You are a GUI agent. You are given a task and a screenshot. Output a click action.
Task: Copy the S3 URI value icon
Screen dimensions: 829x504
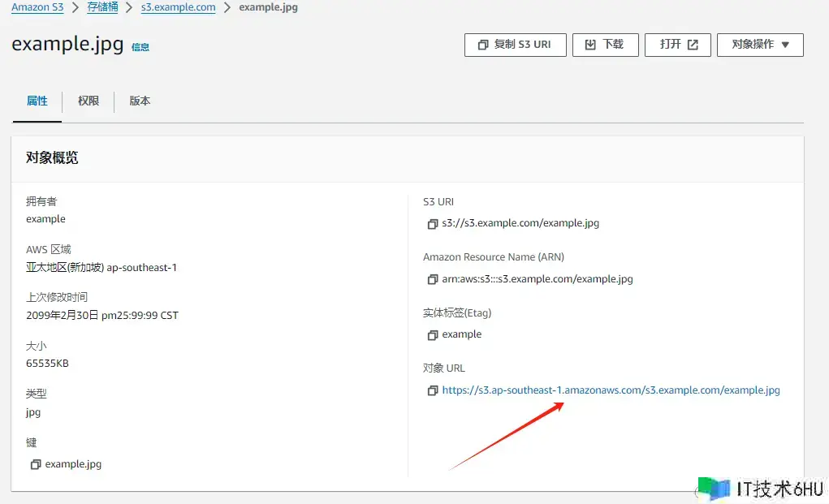coord(433,224)
